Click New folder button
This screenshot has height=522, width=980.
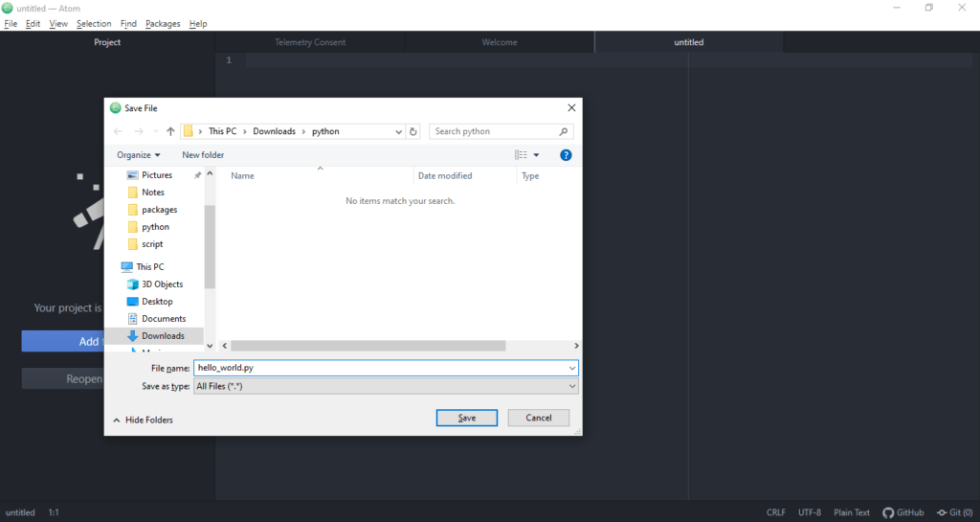click(203, 155)
